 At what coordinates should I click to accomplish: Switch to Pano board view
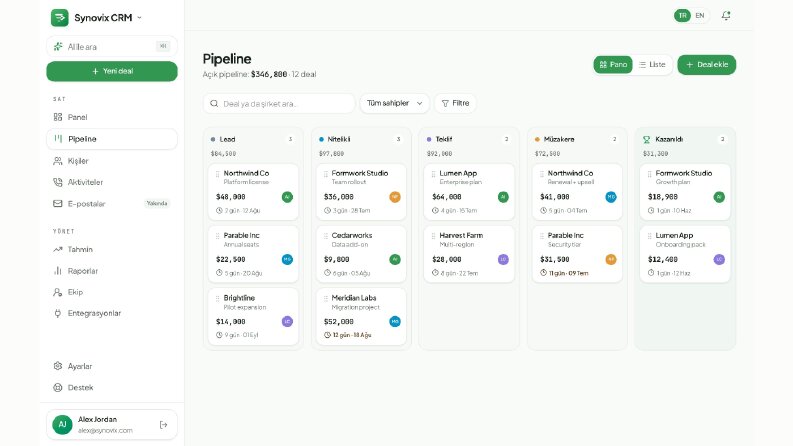click(613, 65)
